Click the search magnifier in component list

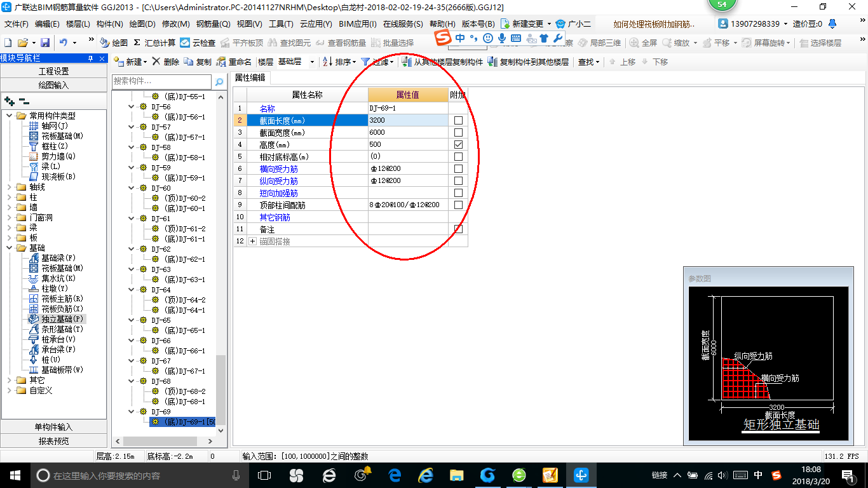tap(219, 82)
